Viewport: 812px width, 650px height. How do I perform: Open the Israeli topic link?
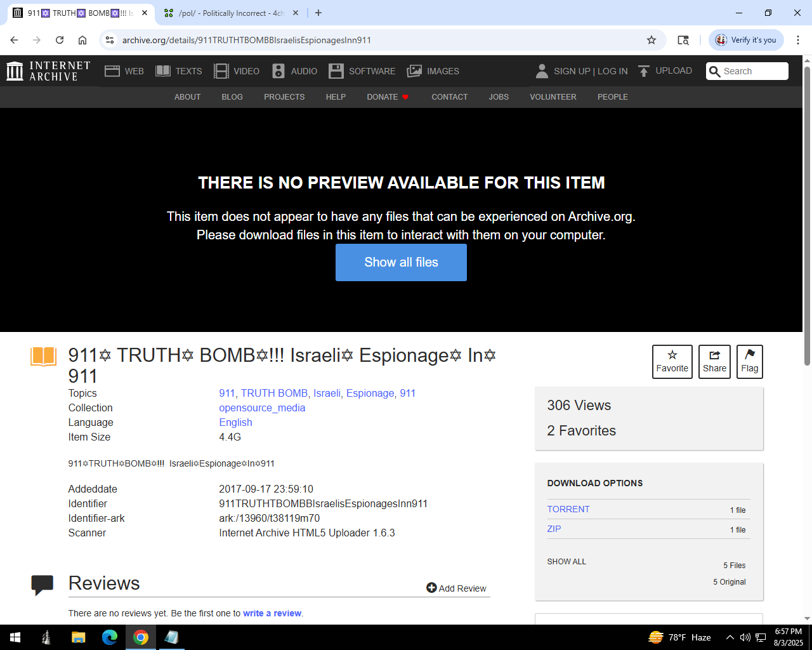327,393
